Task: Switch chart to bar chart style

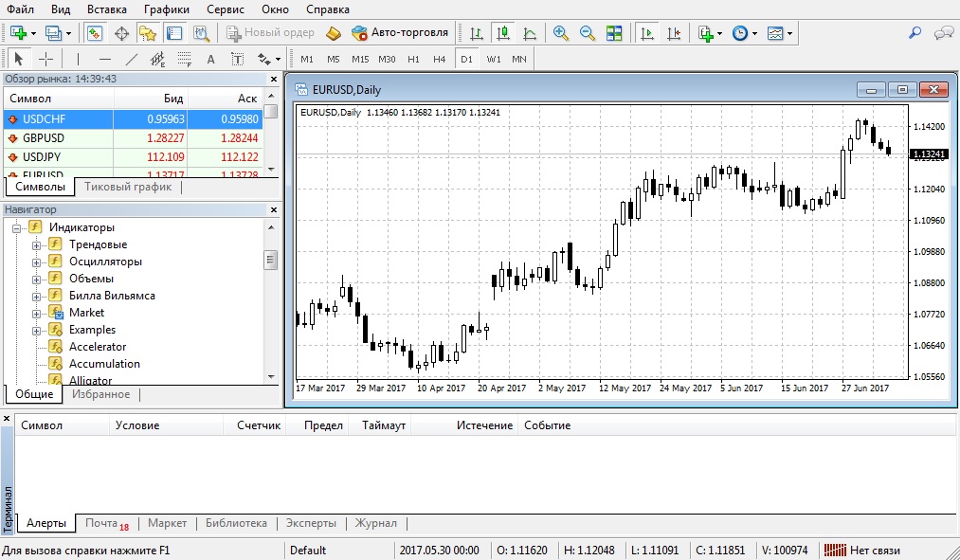Action: coord(477,33)
